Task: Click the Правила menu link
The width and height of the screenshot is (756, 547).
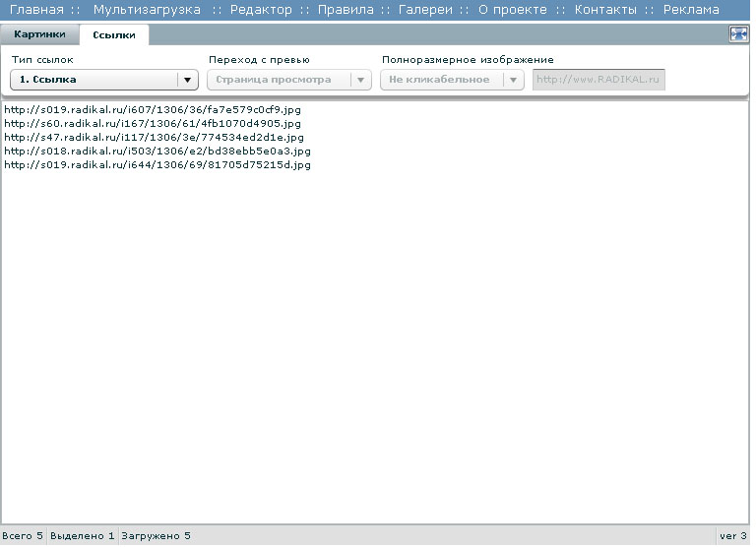Action: (345, 10)
